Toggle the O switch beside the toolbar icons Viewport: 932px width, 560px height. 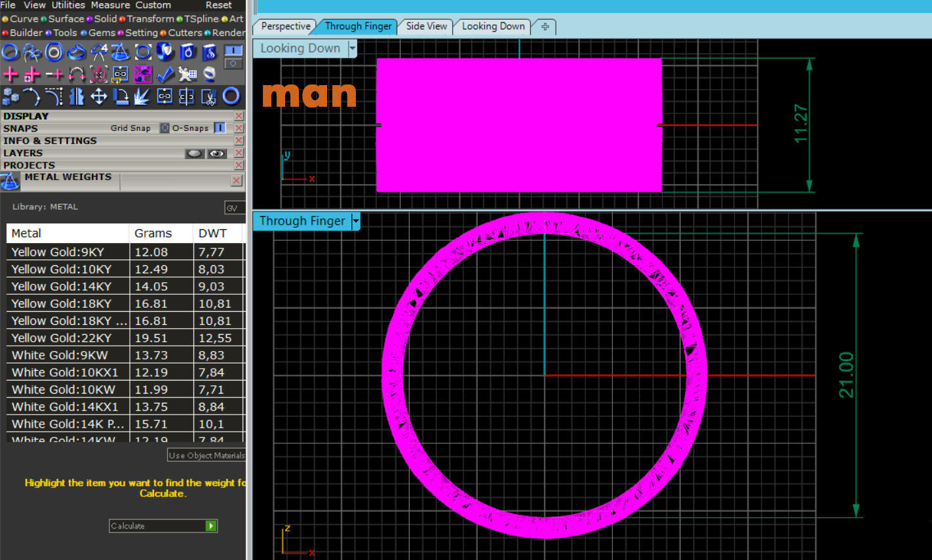click(x=233, y=64)
